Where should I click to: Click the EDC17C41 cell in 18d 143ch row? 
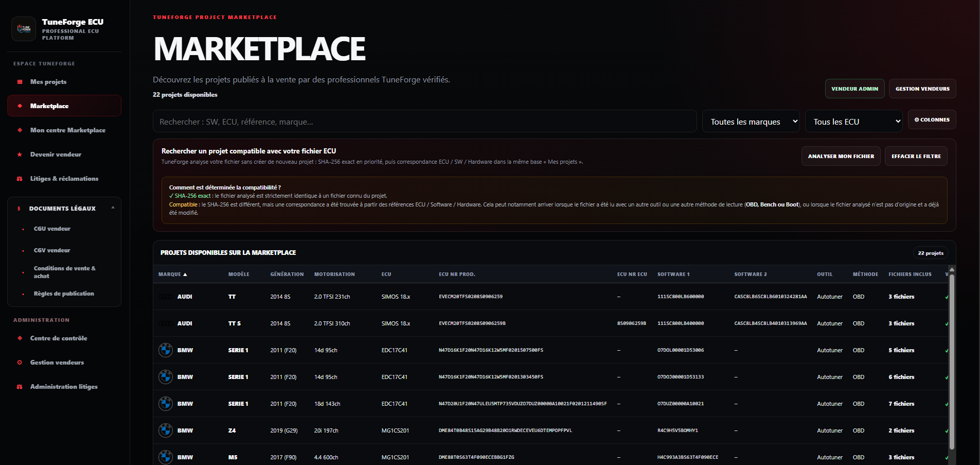pyautogui.click(x=395, y=404)
